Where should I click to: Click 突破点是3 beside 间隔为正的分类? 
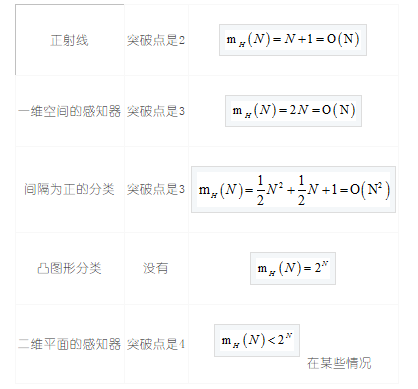pos(156,189)
